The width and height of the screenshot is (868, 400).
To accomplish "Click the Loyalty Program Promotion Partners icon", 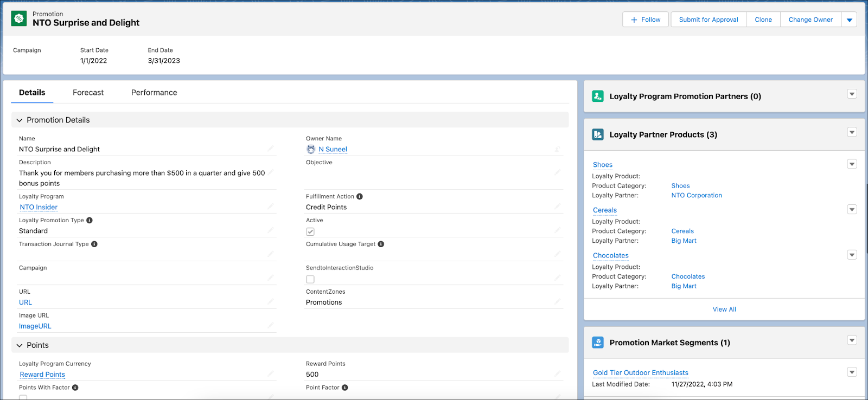I will tap(598, 96).
